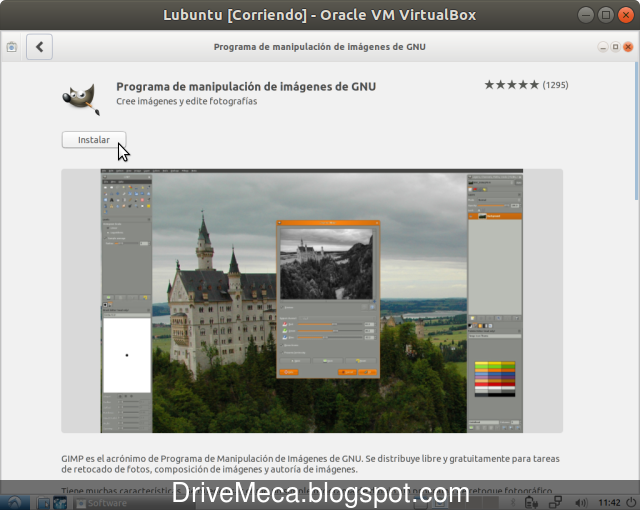640x510 pixels.
Task: Close the VirtualBox window
Action: click(626, 15)
